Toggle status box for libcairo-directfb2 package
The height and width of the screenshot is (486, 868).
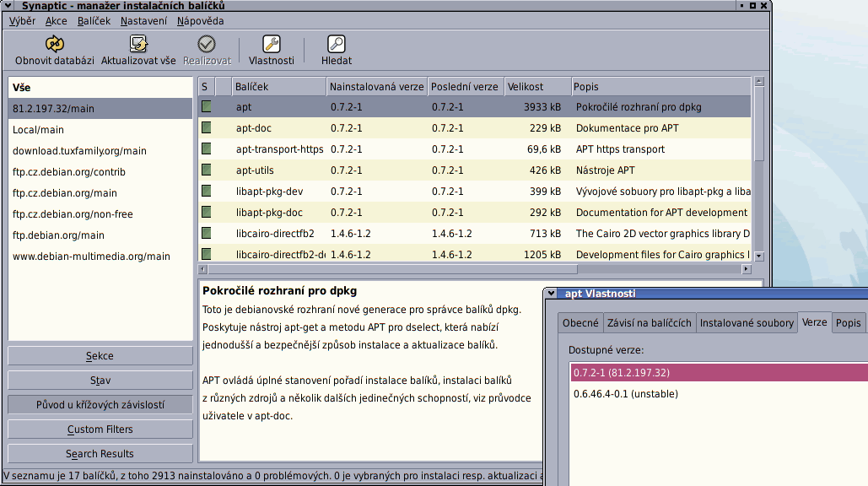pos(207,234)
